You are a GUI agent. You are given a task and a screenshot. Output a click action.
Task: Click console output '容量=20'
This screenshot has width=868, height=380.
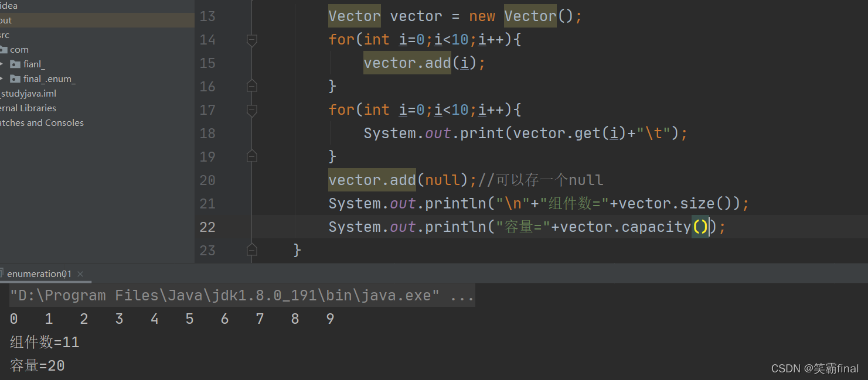click(x=38, y=366)
